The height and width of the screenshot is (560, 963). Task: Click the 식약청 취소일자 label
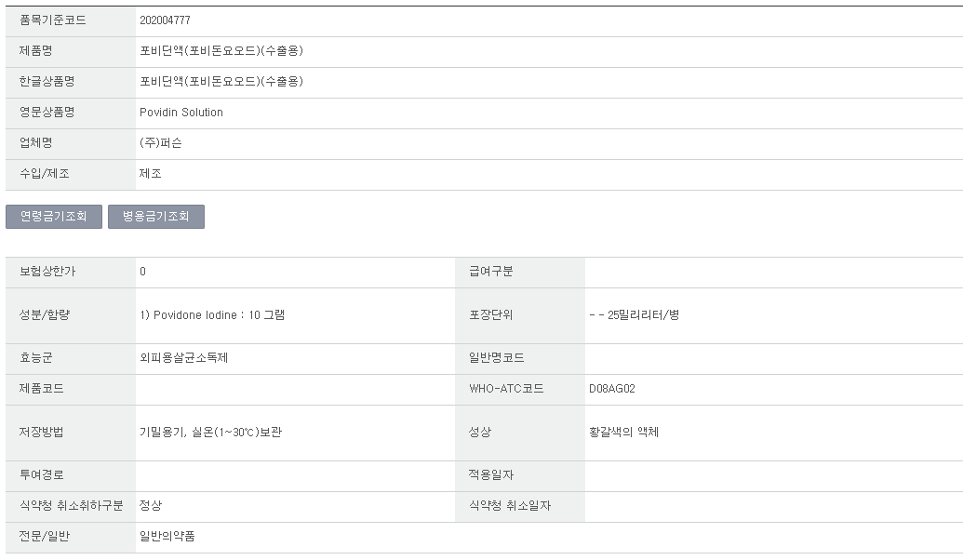[510, 506]
